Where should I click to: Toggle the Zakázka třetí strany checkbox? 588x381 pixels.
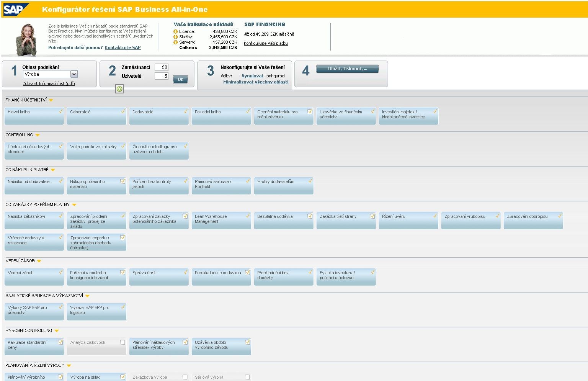coord(372,216)
